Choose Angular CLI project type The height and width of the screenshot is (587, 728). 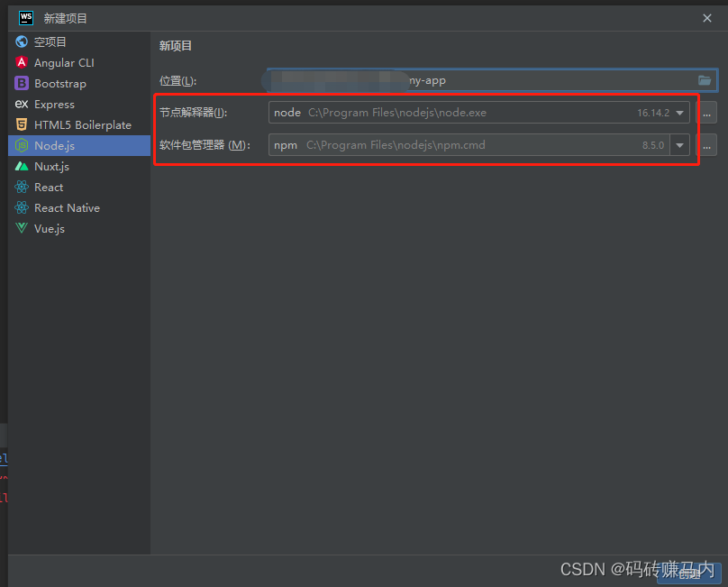[79, 63]
